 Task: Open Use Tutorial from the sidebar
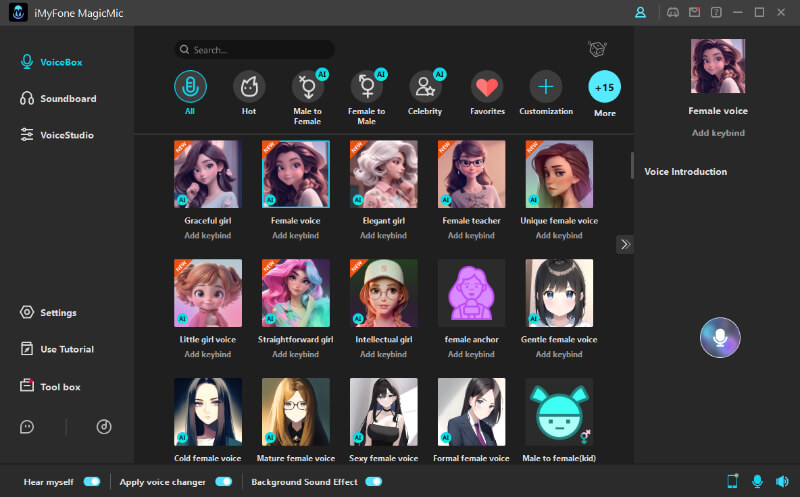[x=57, y=349]
